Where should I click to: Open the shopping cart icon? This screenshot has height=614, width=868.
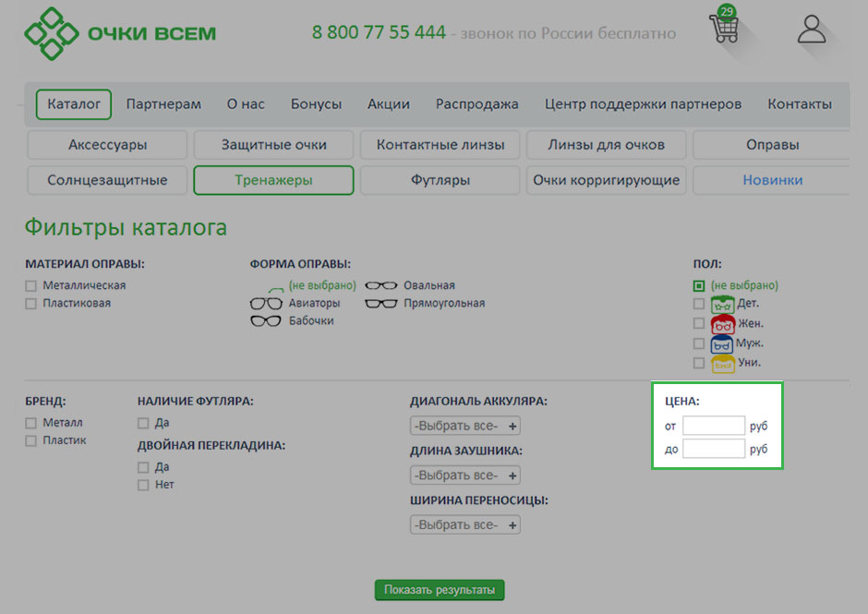click(723, 30)
